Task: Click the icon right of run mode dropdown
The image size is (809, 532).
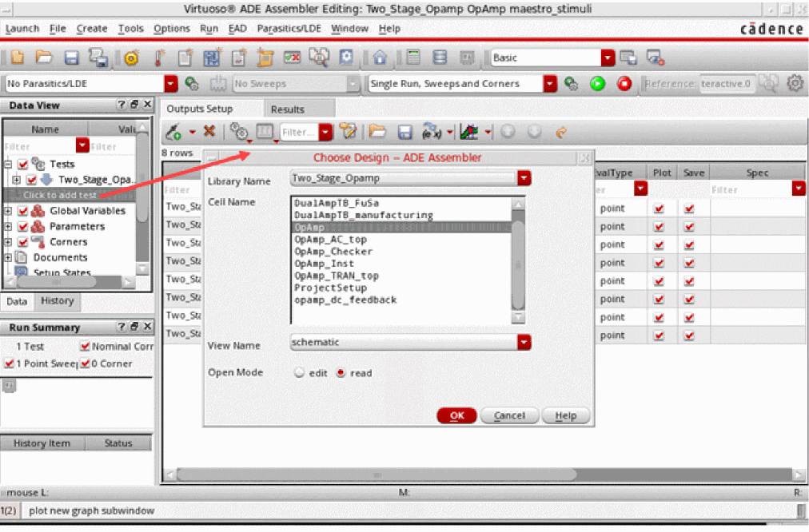Action: click(x=571, y=84)
